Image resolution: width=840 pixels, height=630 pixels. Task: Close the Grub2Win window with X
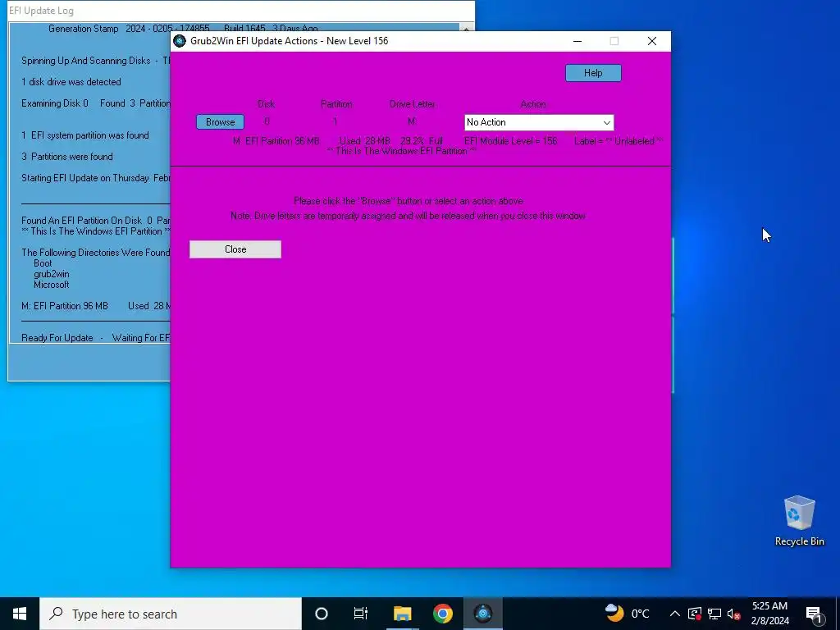pos(652,41)
